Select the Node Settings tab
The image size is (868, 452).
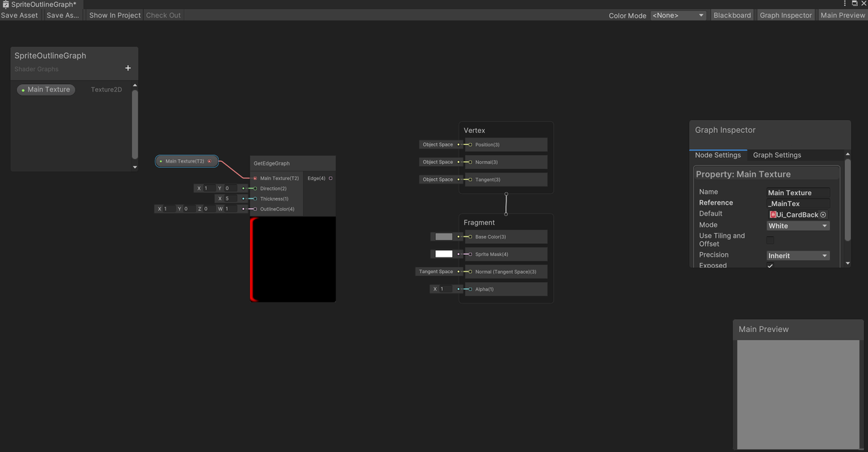717,155
